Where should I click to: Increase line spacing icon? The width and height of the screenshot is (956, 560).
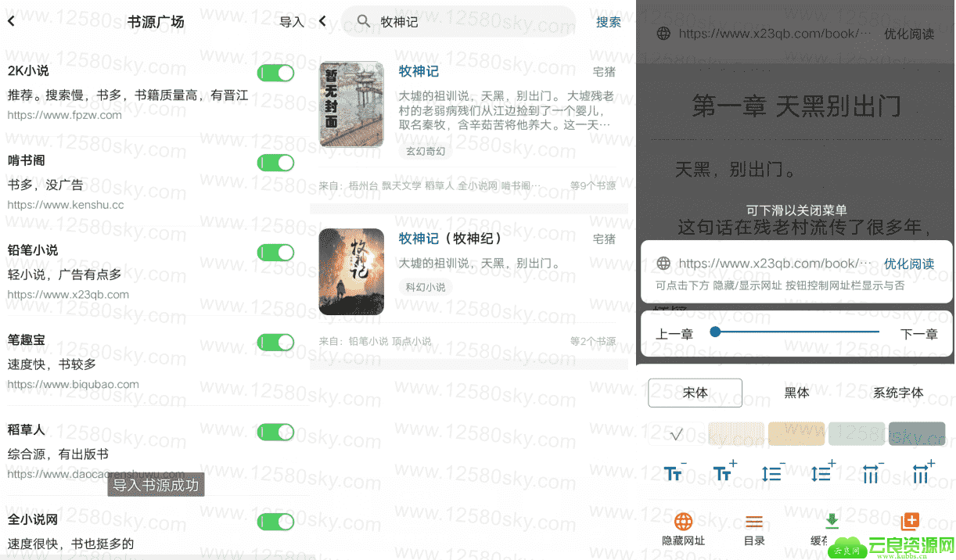pos(822,472)
